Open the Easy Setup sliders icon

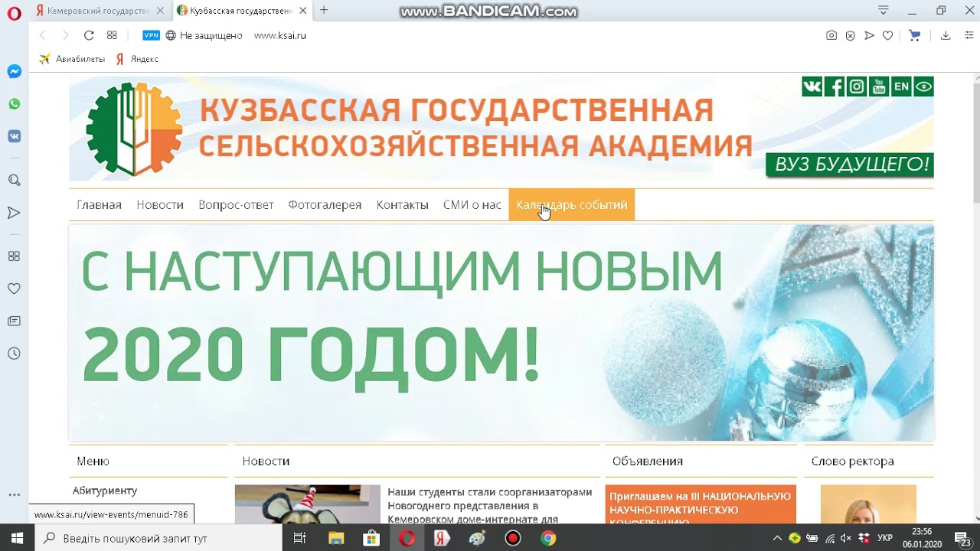pyautogui.click(x=969, y=35)
